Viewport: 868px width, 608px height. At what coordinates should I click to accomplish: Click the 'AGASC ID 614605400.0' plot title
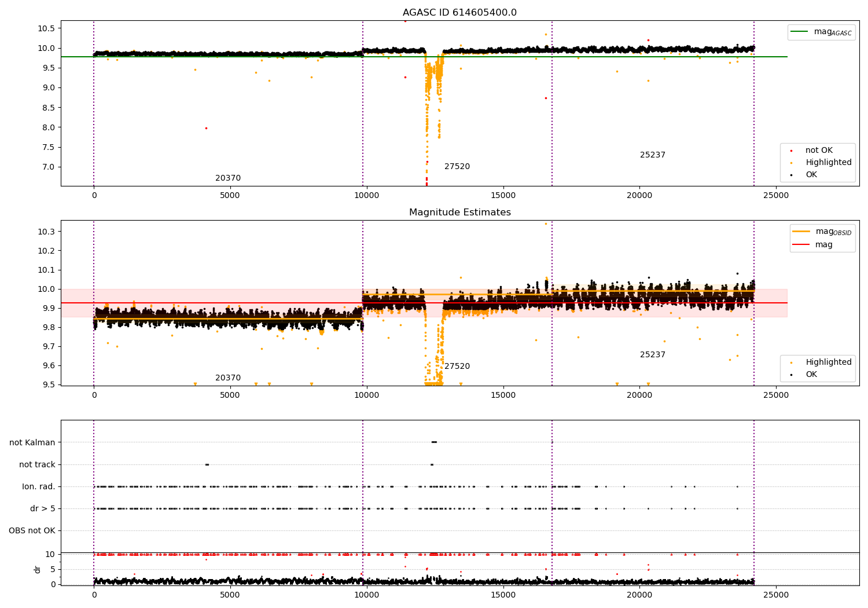tap(460, 13)
